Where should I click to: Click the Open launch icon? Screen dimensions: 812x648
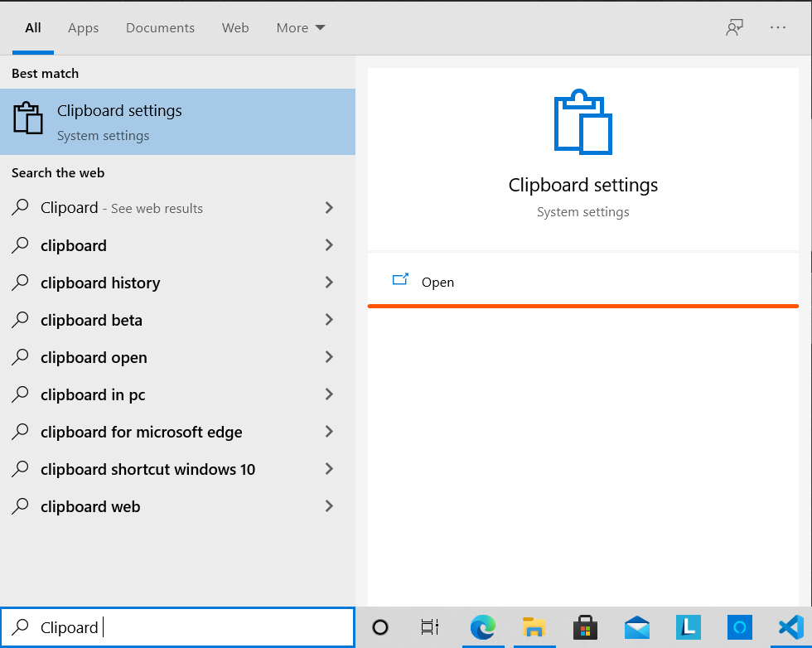400,280
